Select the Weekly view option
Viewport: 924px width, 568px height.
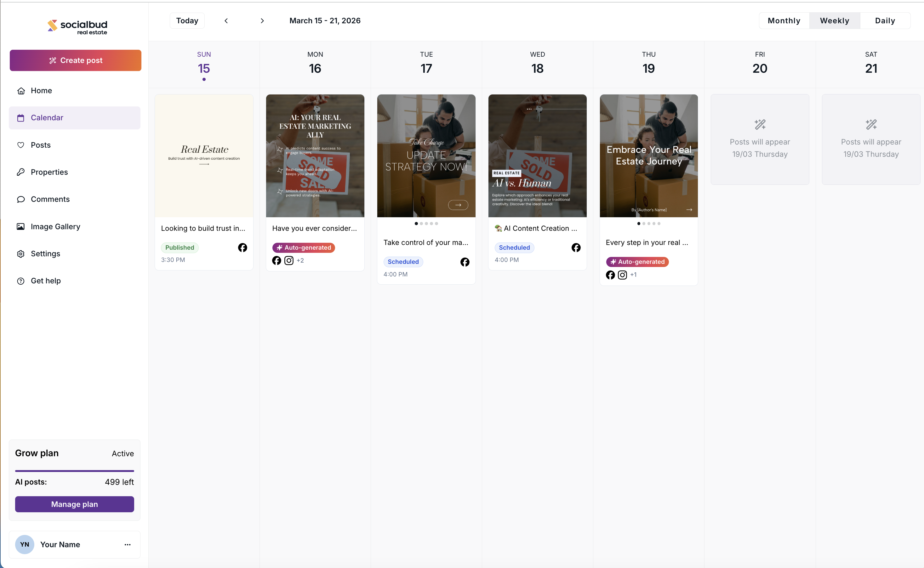coord(834,21)
